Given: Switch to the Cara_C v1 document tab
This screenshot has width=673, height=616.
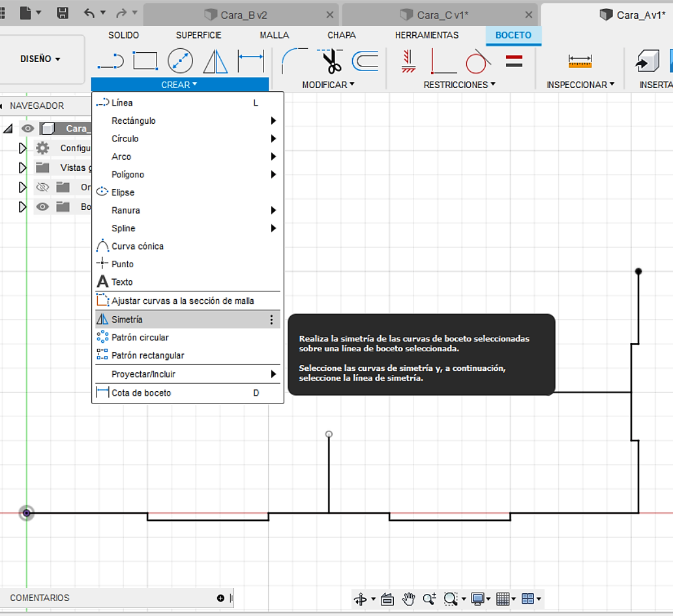Looking at the screenshot, I should tap(439, 15).
